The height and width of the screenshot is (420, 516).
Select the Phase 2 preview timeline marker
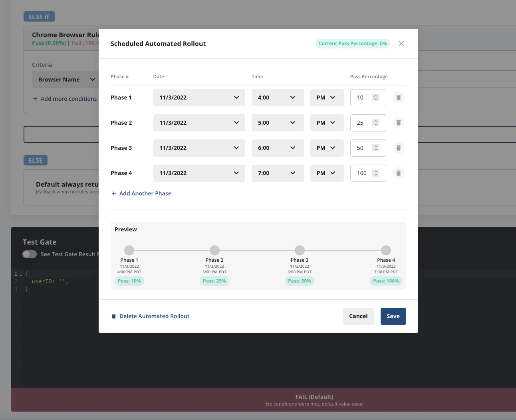[x=214, y=250]
